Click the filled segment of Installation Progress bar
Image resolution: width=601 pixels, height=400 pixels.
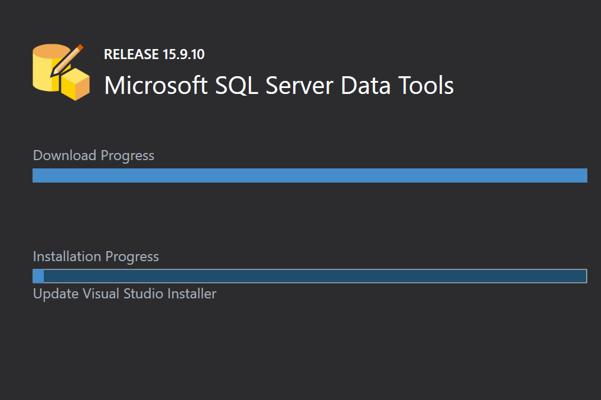[x=38, y=276]
